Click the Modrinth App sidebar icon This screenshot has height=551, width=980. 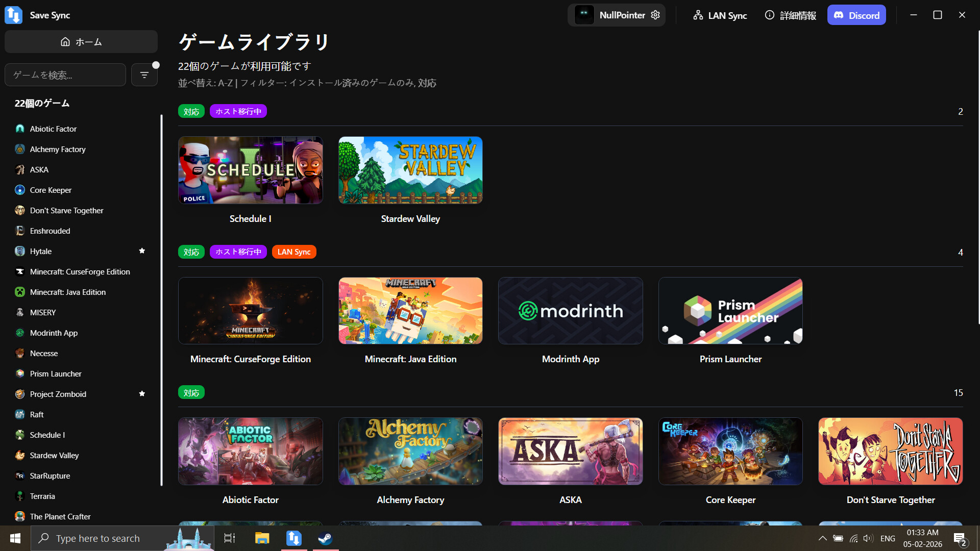coord(20,333)
